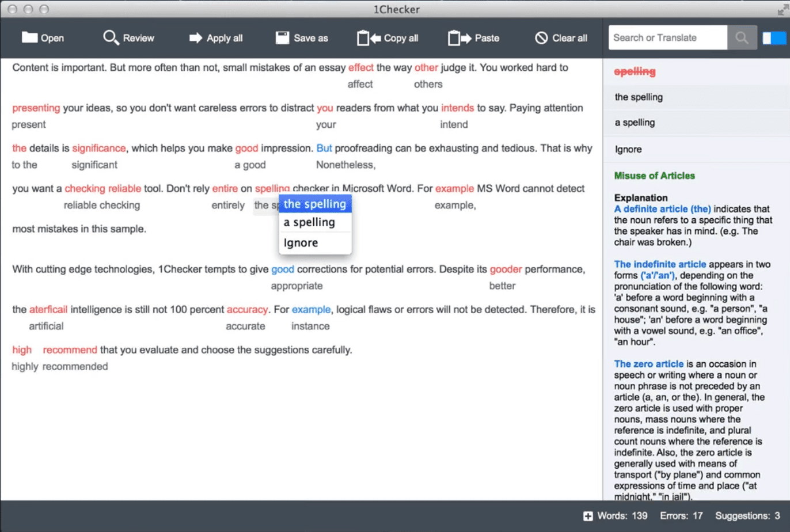Click the Review magnifier icon

point(111,38)
